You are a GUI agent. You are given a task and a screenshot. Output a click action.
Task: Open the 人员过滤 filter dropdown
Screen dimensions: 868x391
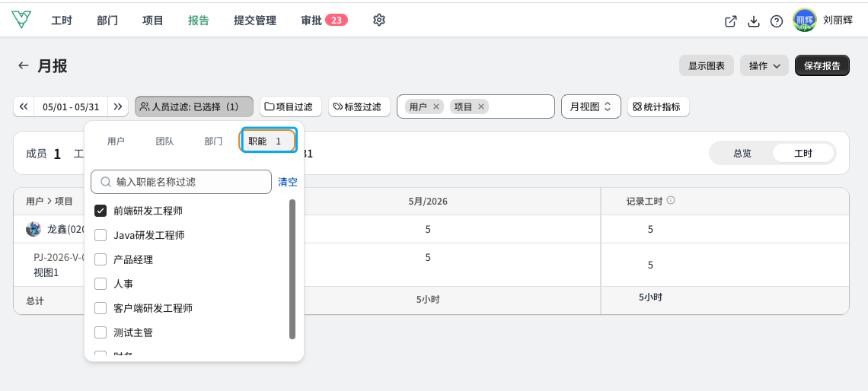pyautogui.click(x=193, y=106)
